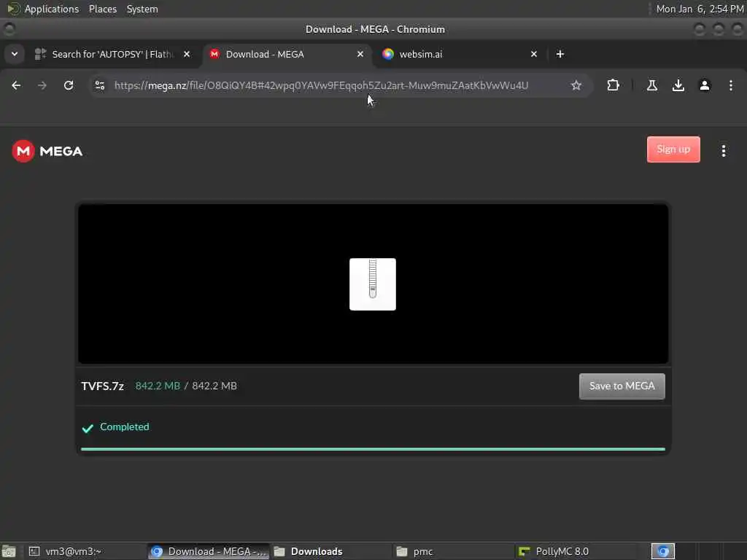Click the clock showing Mon Jan 6

(700, 9)
